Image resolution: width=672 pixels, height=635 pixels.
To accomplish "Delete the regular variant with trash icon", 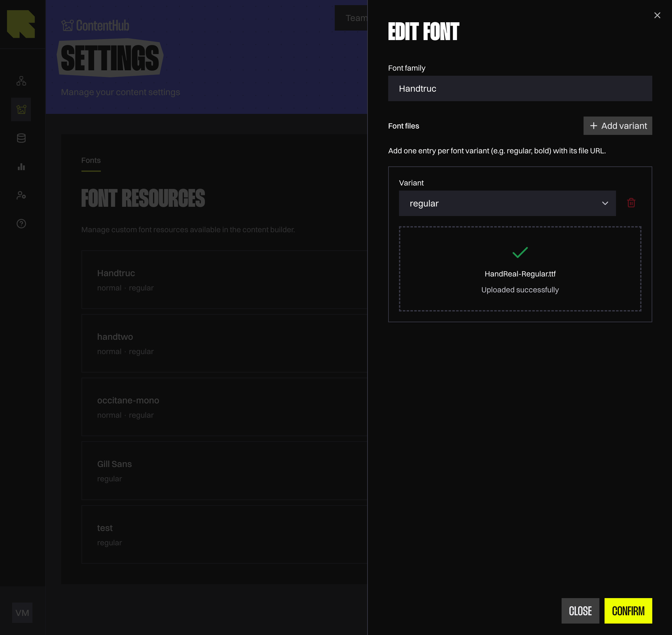I will [631, 203].
